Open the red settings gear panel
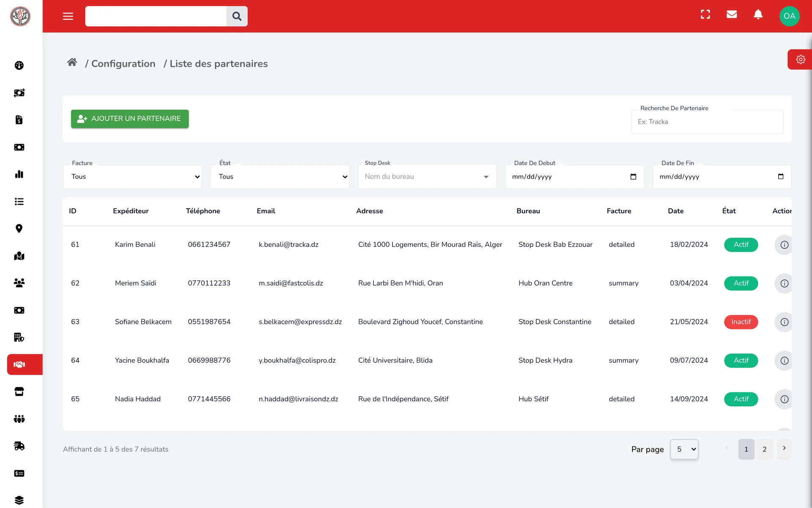 click(x=800, y=60)
